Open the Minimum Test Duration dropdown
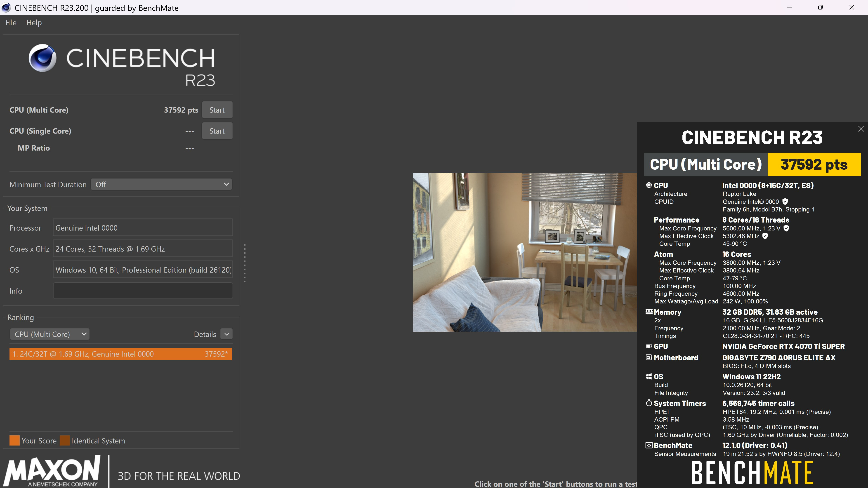The height and width of the screenshot is (488, 868). [x=161, y=185]
